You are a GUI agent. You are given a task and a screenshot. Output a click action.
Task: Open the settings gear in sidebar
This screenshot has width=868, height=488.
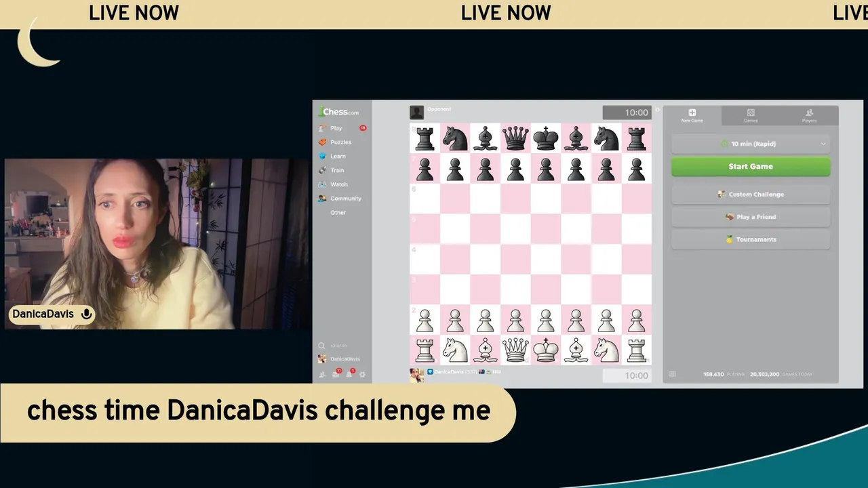[363, 375]
